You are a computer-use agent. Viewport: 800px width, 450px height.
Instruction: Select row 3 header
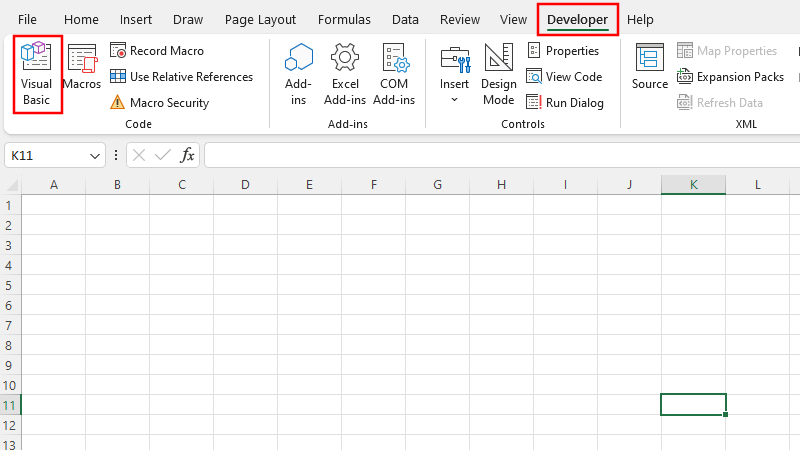click(x=10, y=245)
